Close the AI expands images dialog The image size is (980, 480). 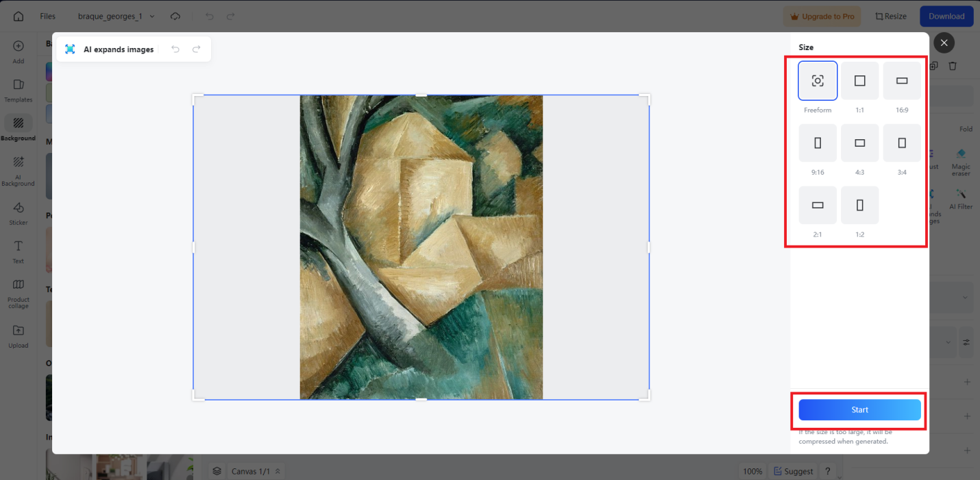coord(944,43)
